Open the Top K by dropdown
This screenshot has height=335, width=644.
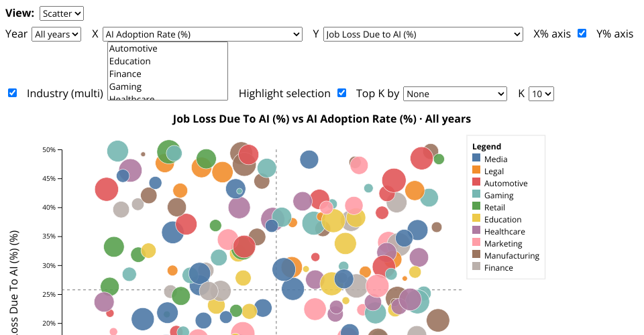pyautogui.click(x=455, y=94)
